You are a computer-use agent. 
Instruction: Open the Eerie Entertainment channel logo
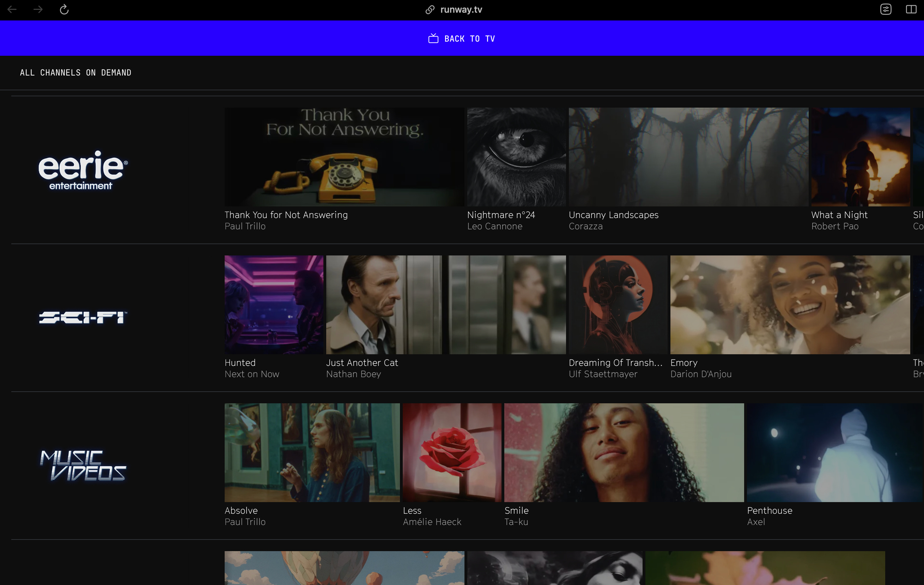coord(83,170)
